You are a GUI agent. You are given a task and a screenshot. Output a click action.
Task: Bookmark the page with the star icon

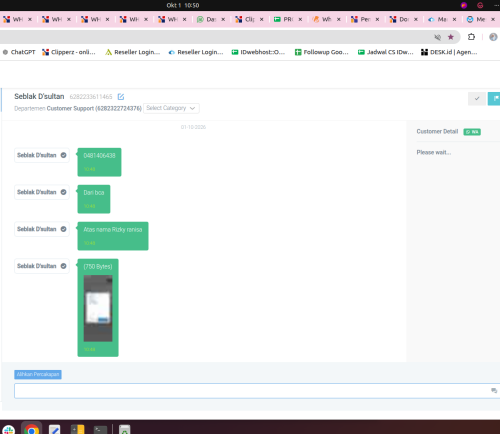451,37
